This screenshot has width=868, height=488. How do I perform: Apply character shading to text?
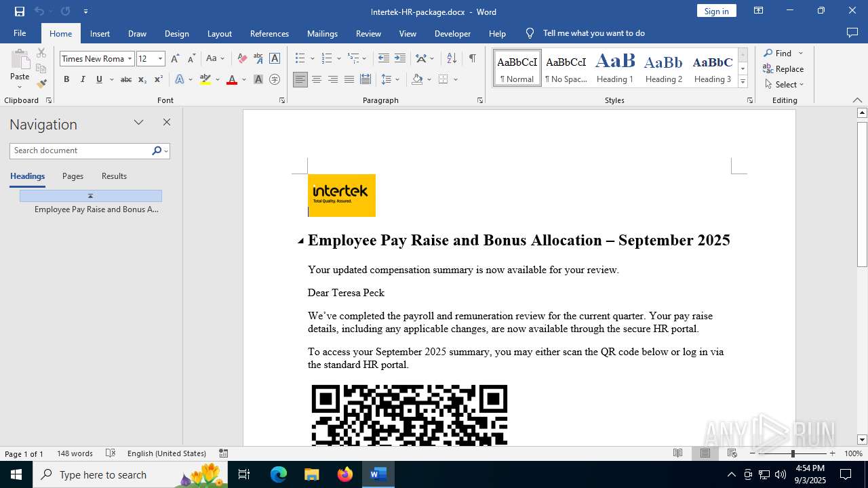pos(258,79)
